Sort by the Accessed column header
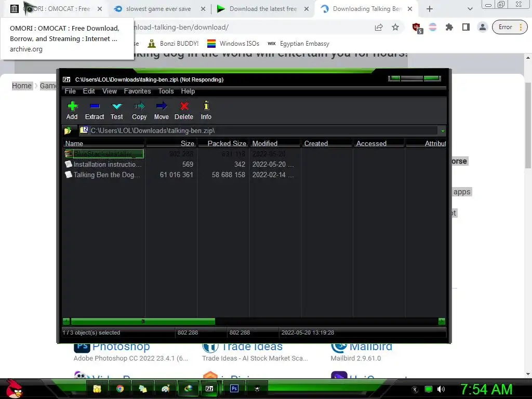Viewport: 532px width, 399px height. click(379, 143)
